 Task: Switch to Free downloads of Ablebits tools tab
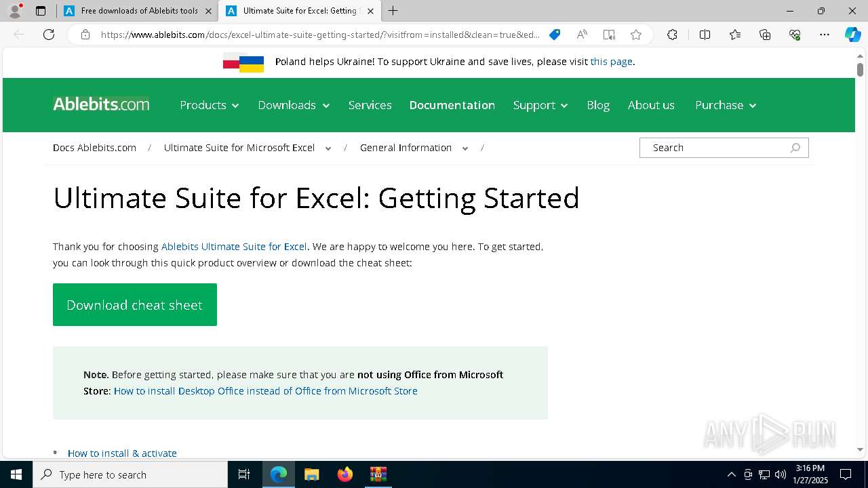point(138,11)
